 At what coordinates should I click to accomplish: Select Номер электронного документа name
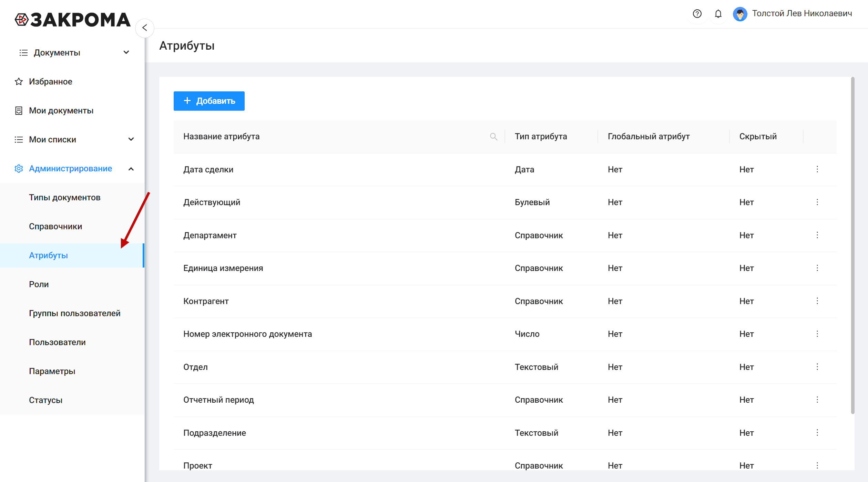[247, 334]
